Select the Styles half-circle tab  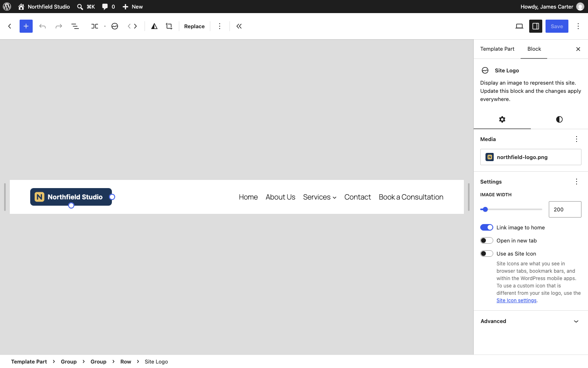click(x=559, y=119)
